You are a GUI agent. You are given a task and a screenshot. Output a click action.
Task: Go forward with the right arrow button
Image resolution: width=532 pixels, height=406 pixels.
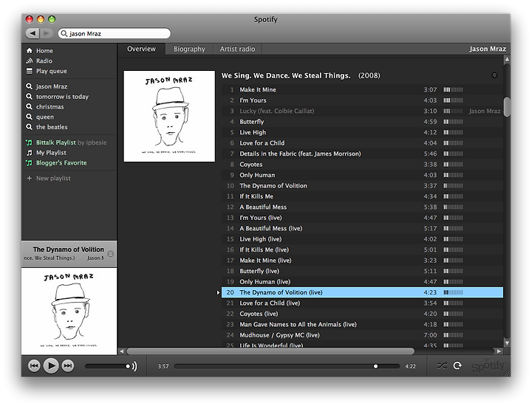coord(47,33)
